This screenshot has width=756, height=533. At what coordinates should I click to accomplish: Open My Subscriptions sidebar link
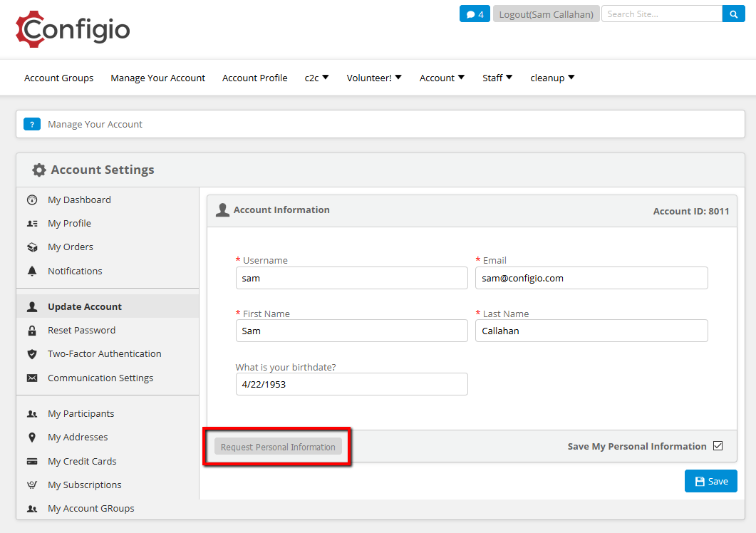pyautogui.click(x=84, y=485)
